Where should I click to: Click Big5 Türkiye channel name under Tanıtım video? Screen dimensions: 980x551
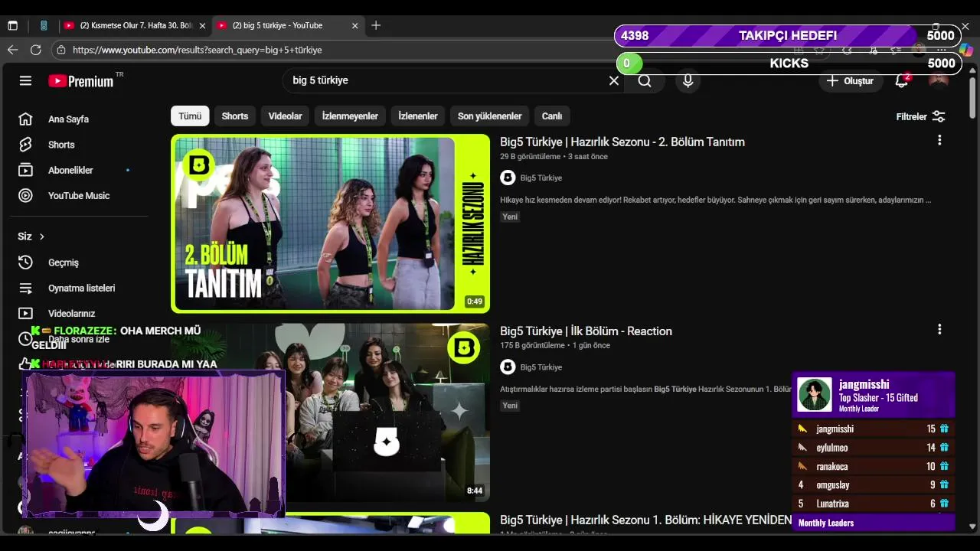(541, 178)
